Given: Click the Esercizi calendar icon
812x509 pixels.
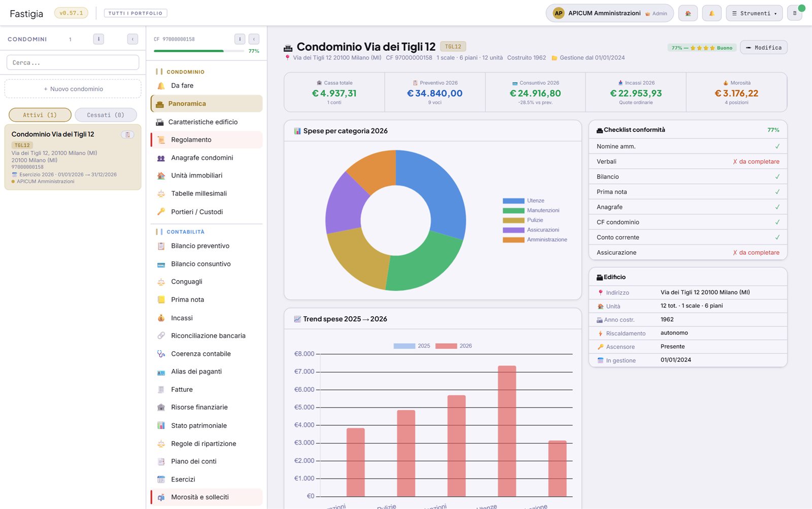Looking at the screenshot, I should coord(161,480).
